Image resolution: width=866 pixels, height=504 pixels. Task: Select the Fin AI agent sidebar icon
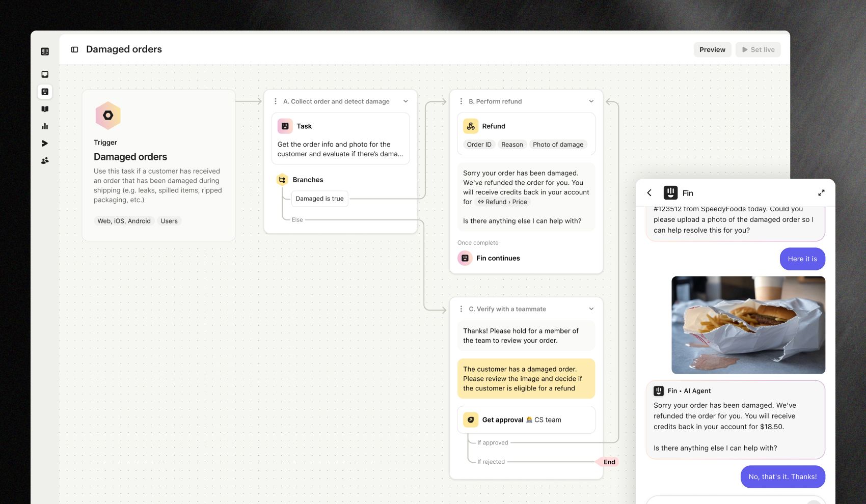point(45,92)
